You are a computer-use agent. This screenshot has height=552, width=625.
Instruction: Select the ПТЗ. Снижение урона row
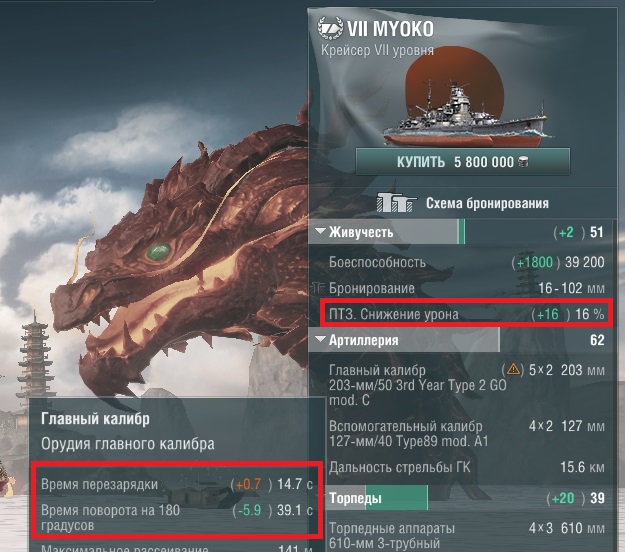coord(466,314)
